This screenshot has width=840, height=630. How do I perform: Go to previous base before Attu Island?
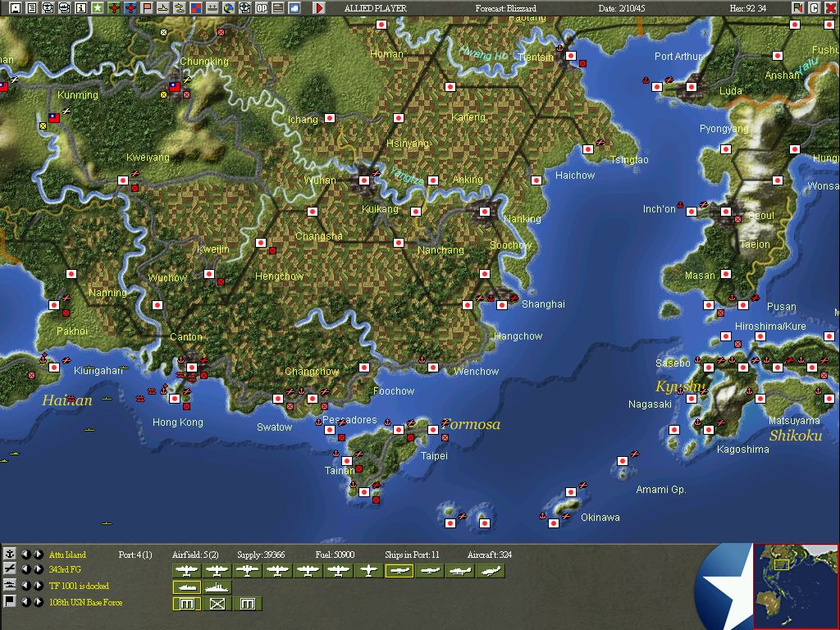point(25,554)
